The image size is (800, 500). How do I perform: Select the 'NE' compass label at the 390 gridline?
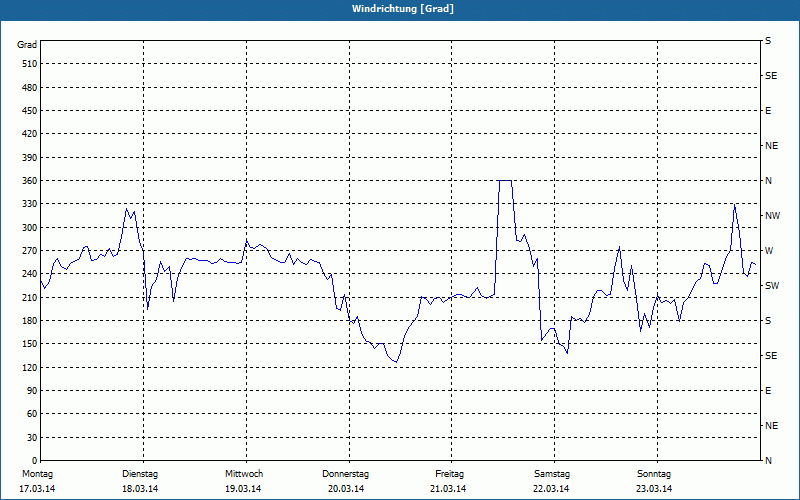[771, 146]
